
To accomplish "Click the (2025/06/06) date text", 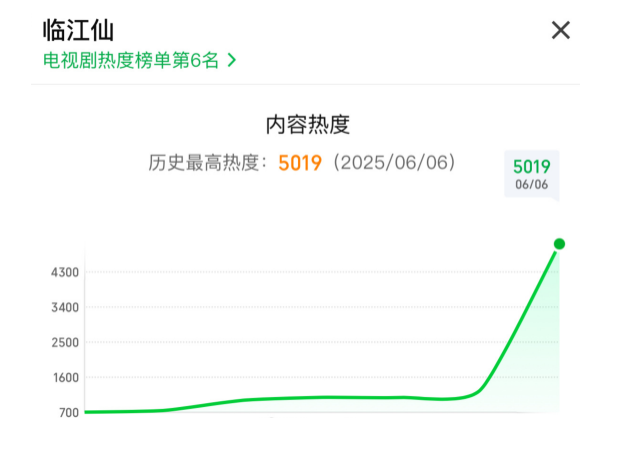I will pos(395,163).
